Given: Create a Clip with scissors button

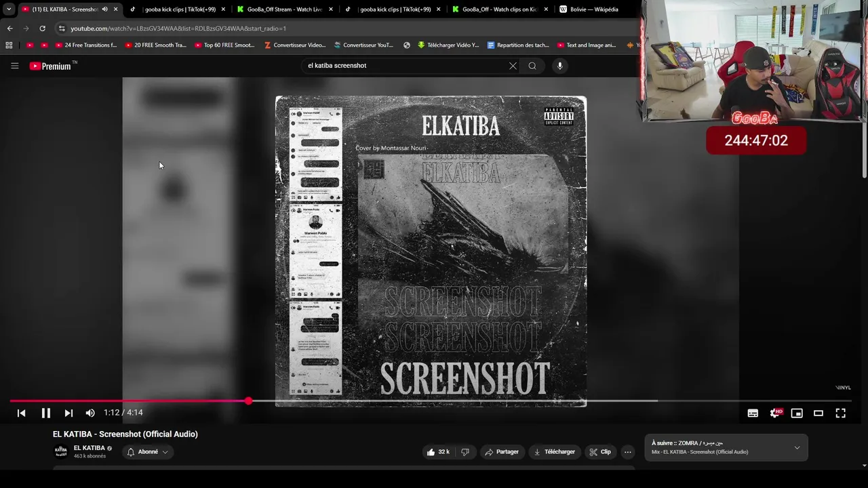Looking at the screenshot, I should point(600,452).
